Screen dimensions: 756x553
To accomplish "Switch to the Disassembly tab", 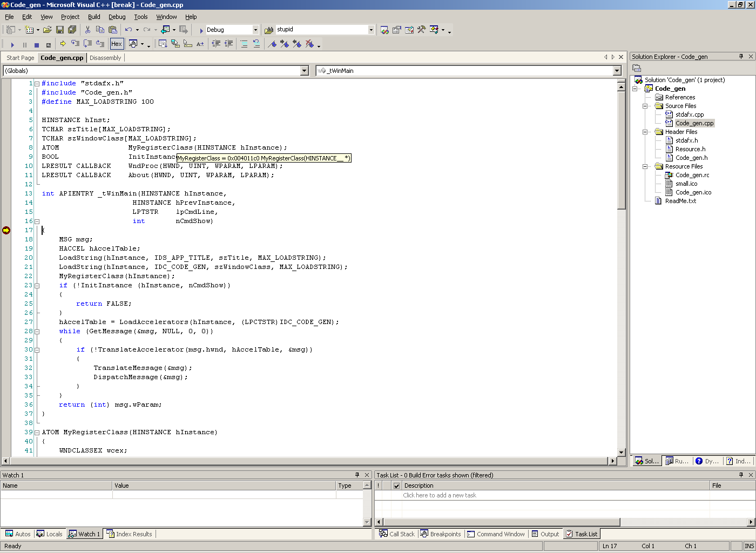I will (105, 58).
